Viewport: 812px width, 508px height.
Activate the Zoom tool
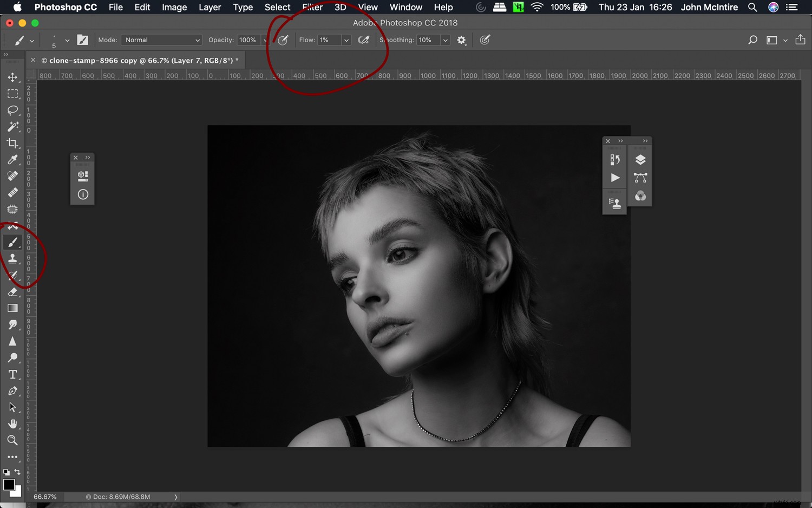[13, 440]
